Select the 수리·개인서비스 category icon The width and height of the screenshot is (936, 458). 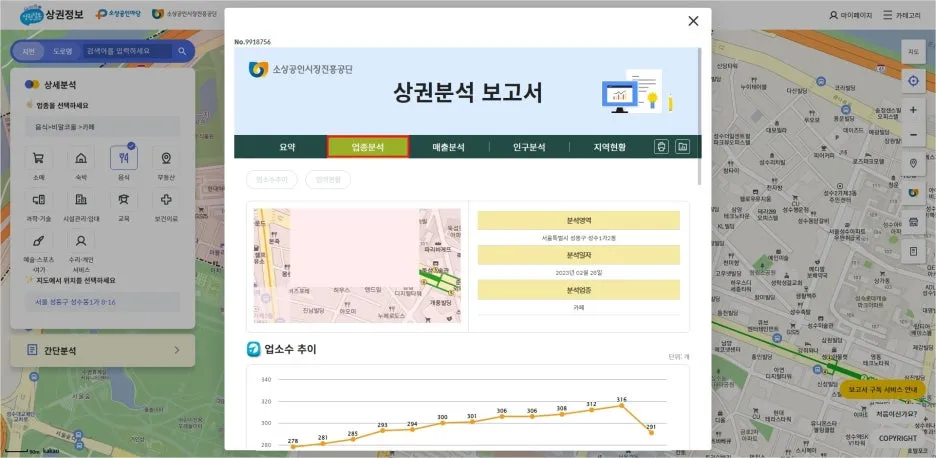(81, 241)
